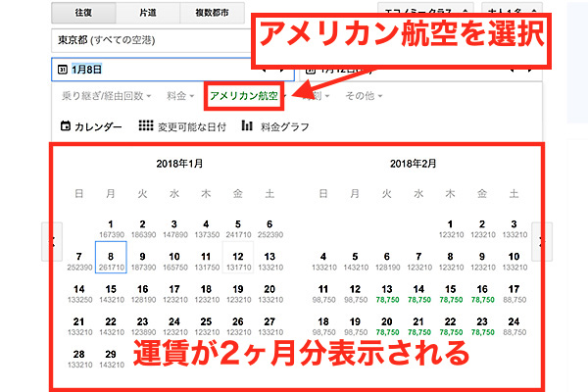This screenshot has height=392, width=588.
Task: Select February 16 priced 78,750
Action: 482,294
